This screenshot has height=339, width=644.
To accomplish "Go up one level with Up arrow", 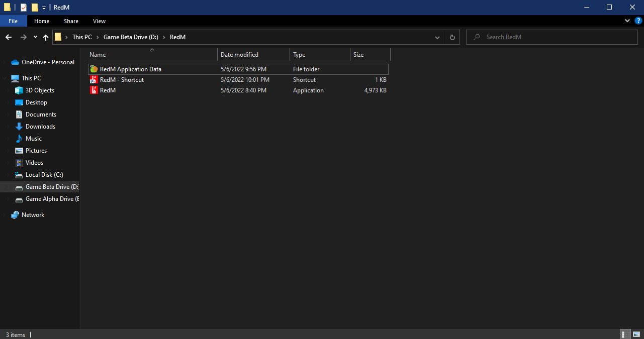I will click(46, 37).
